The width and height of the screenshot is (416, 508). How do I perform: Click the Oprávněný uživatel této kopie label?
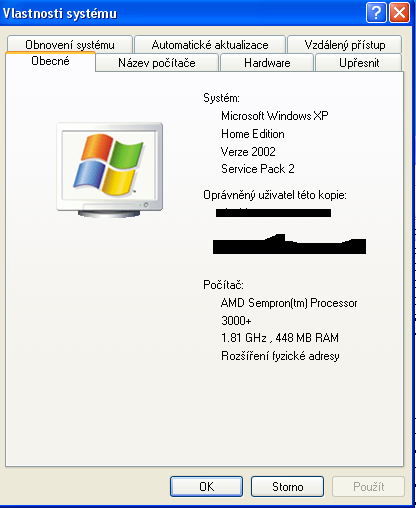(x=275, y=195)
